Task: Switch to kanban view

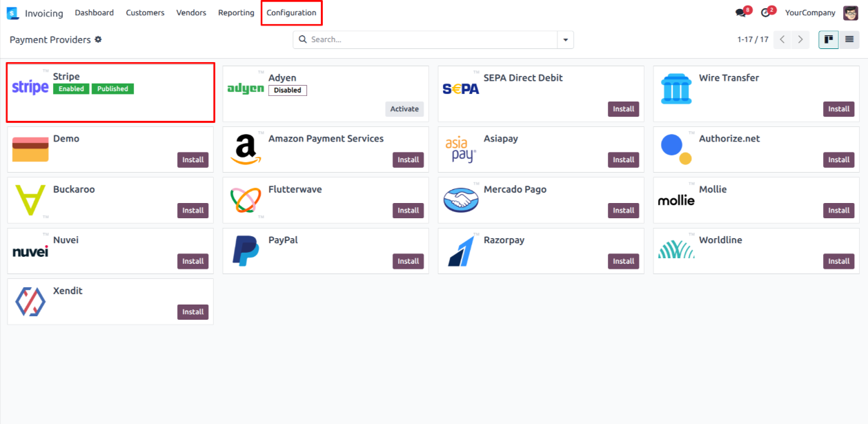Action: point(829,40)
